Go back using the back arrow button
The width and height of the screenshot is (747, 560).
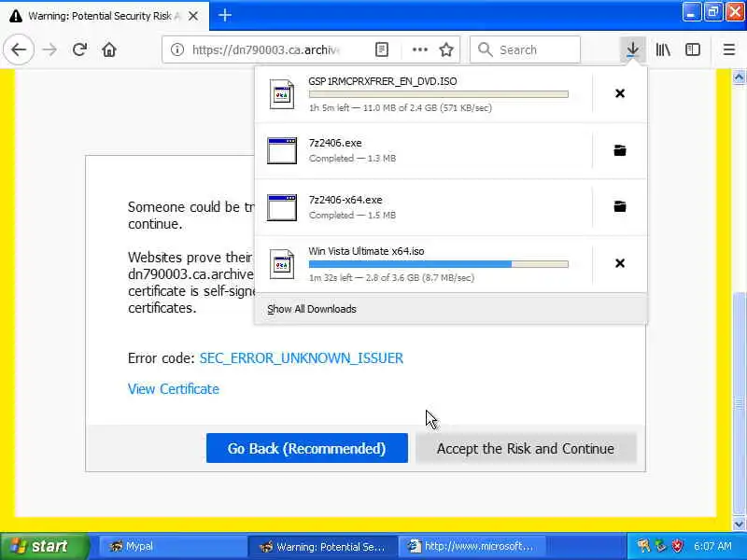point(19,49)
